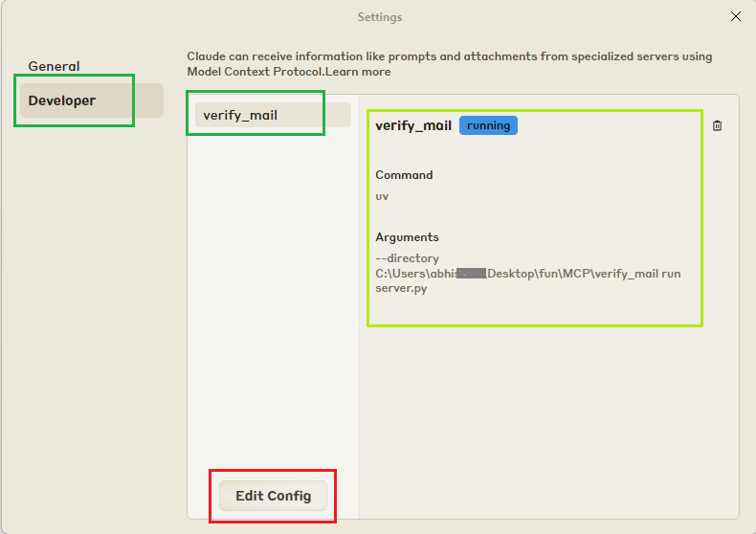756x534 pixels.
Task: Click the uv command value
Action: pos(382,196)
